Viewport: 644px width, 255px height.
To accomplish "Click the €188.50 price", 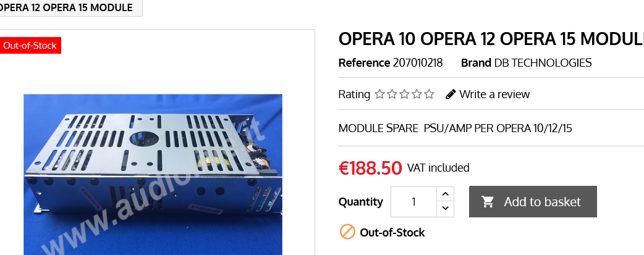I will [370, 168].
